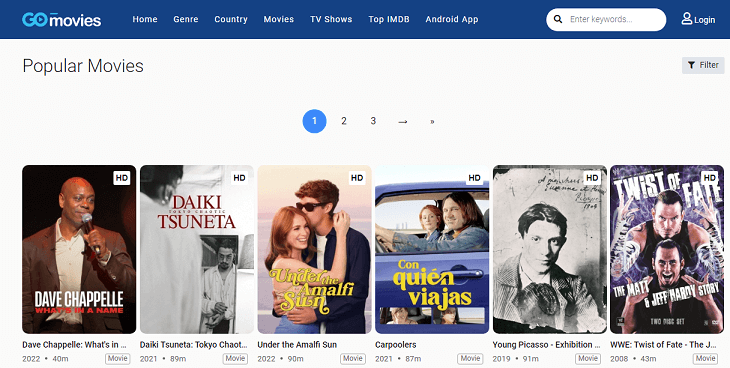Click year 2019 under Young Picasso
This screenshot has height=368, width=730.
pyautogui.click(x=502, y=359)
